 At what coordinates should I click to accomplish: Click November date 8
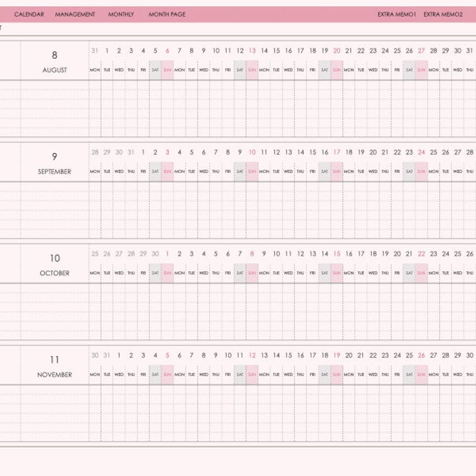point(204,355)
